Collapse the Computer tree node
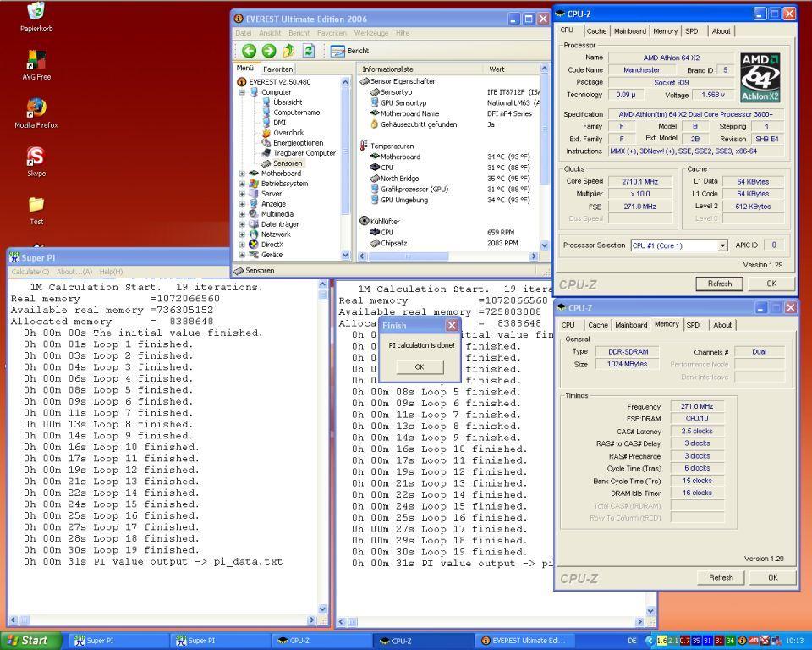812x650 pixels. coord(242,92)
